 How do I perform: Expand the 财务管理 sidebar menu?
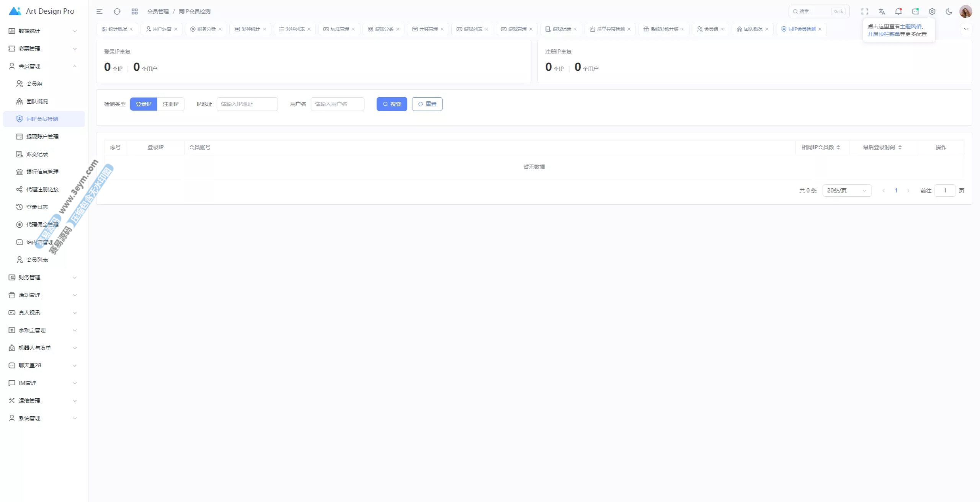[x=42, y=277]
